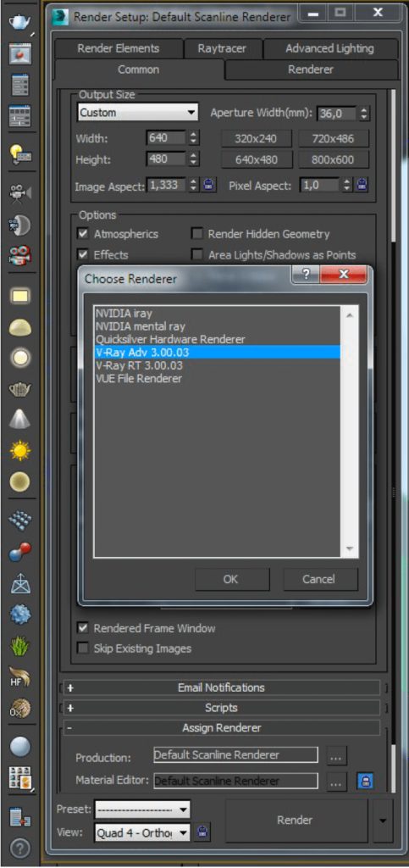The height and width of the screenshot is (868, 409).
Task: Confirm with OK in Choose Renderer
Action: point(230,579)
